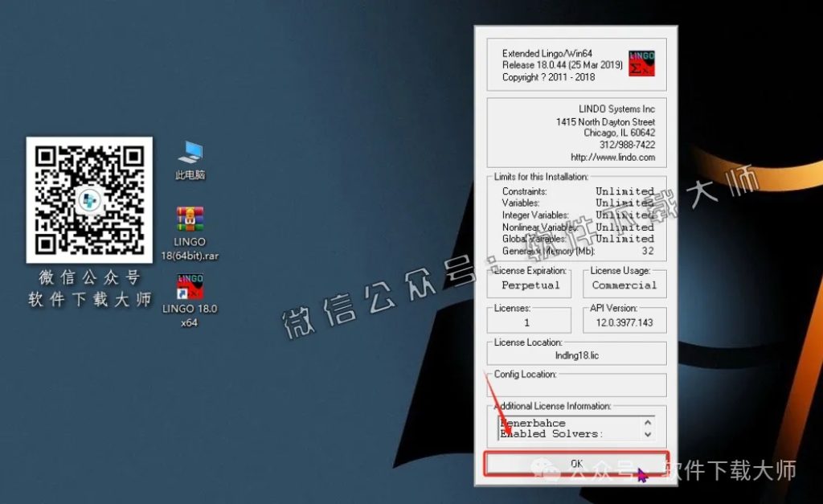Click the Generator Memory value 32
This screenshot has height=504, width=823.
click(x=647, y=251)
